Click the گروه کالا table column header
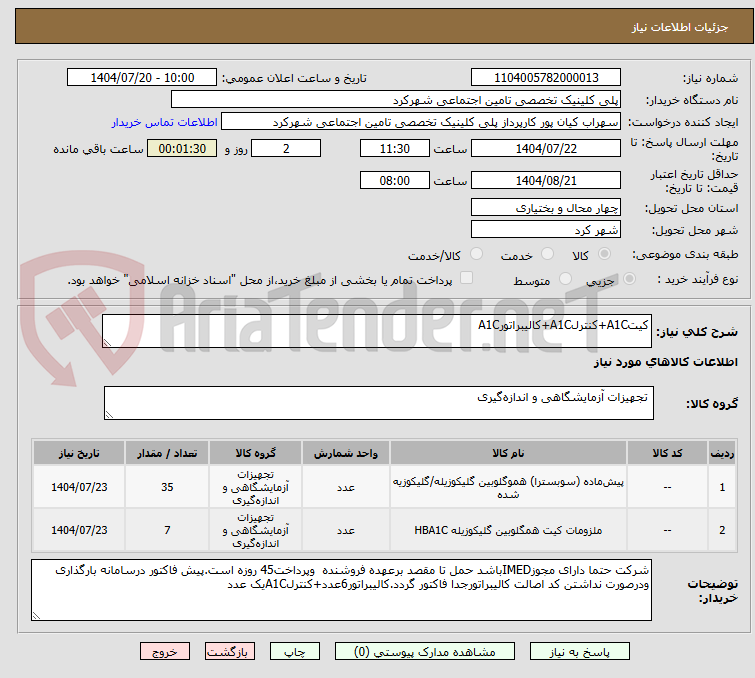 [255, 453]
